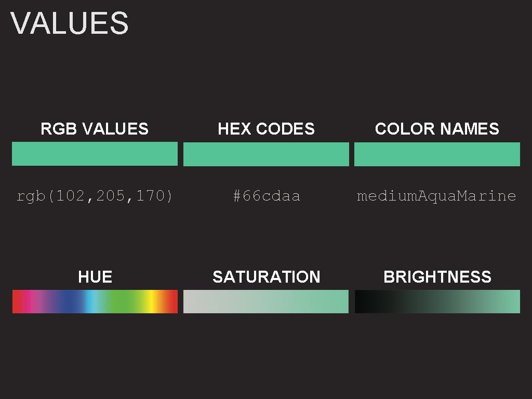This screenshot has width=532, height=399.
Task: Click the #66cdaa hex code text
Action: 266,196
